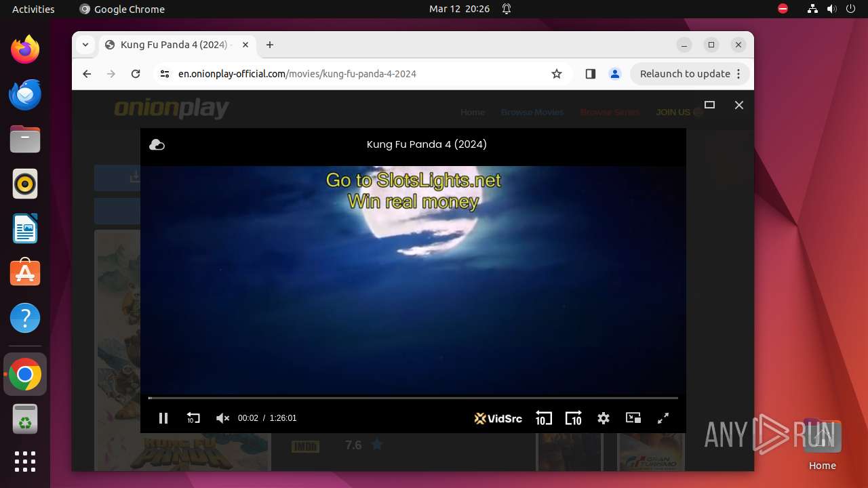Image resolution: width=868 pixels, height=488 pixels.
Task: Open Help from the dock
Action: (x=25, y=318)
